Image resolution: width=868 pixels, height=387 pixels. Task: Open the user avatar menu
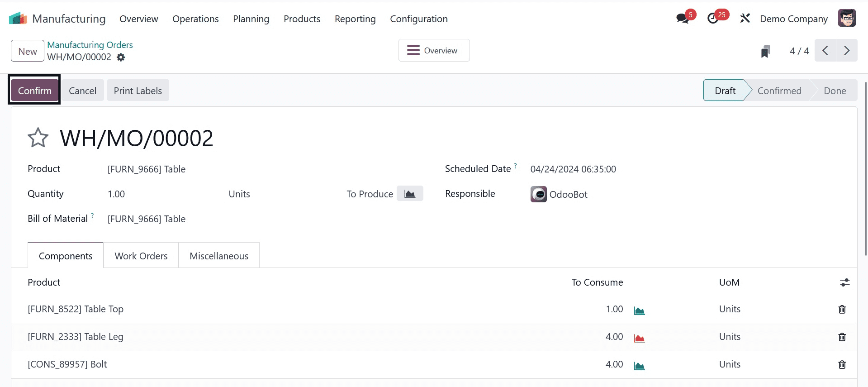(846, 19)
